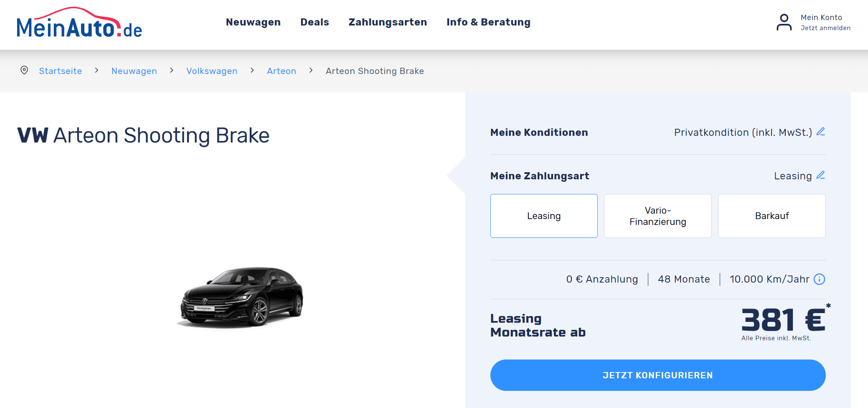
Task: Click the location pin icon in breadcrumb
Action: point(24,70)
